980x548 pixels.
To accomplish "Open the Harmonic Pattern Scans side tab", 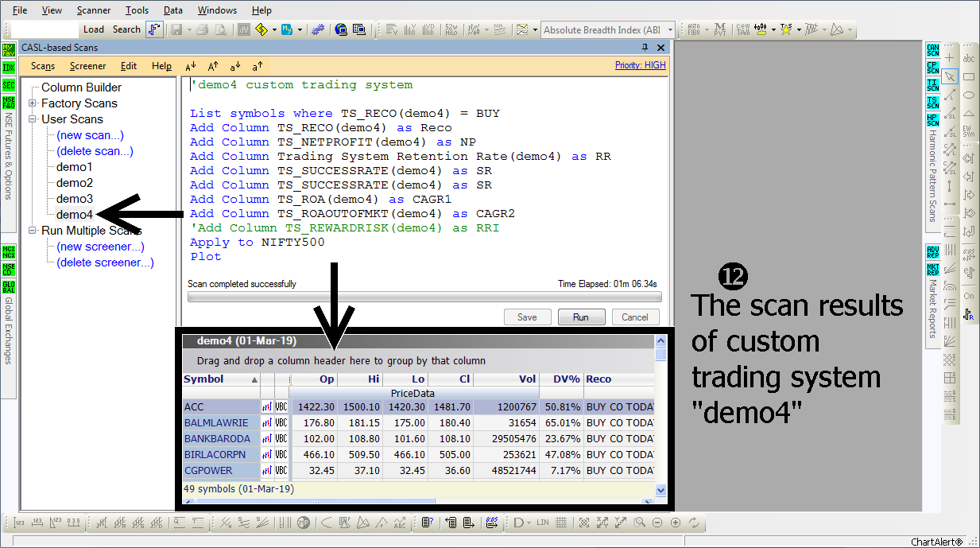I will pos(933,177).
